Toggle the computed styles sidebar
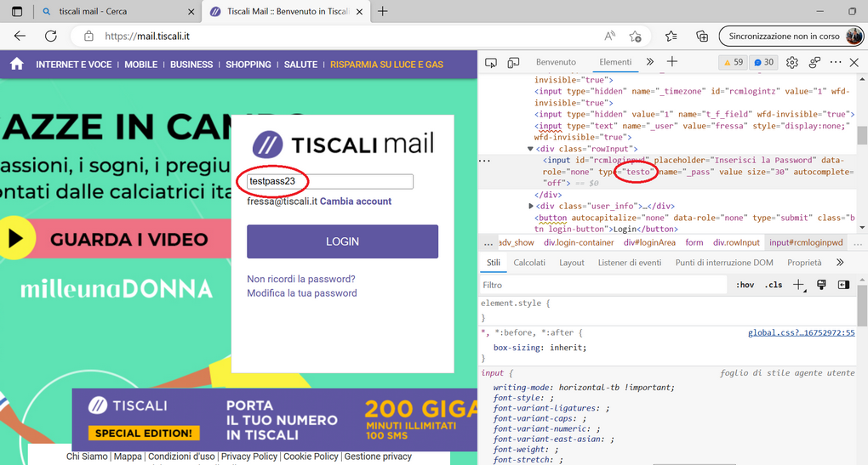This screenshot has height=465, width=868. (x=843, y=285)
